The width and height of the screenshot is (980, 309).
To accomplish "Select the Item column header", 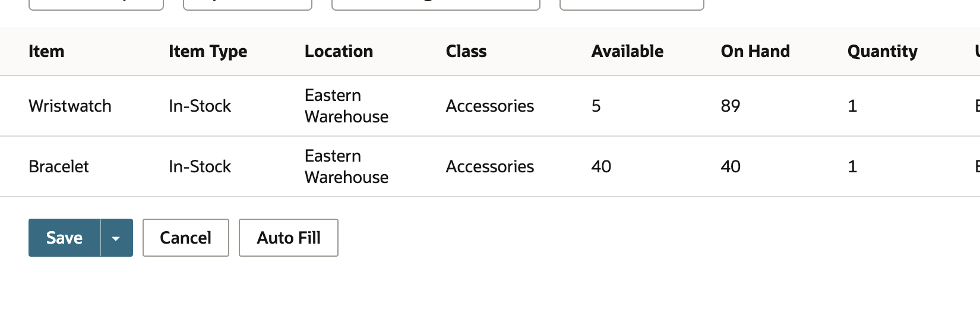I will click(46, 52).
